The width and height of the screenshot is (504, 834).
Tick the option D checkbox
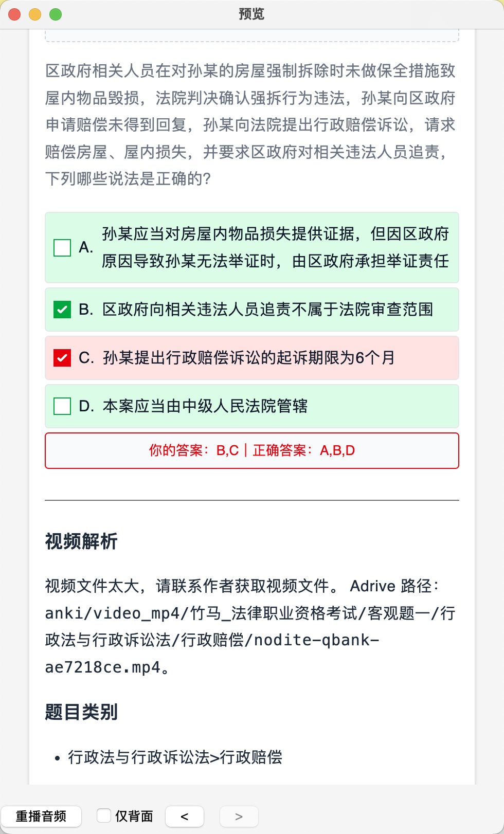tap(62, 406)
